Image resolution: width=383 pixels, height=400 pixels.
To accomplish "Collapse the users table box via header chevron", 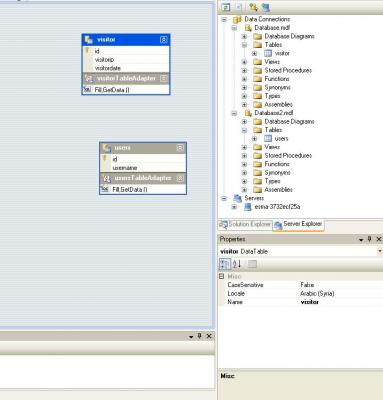I will tap(180, 148).
